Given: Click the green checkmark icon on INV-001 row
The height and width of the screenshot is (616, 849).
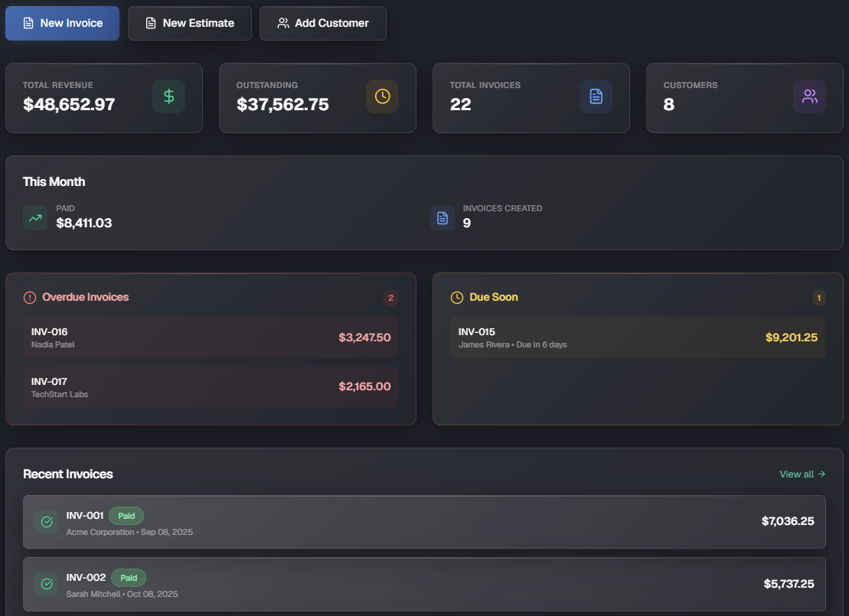Looking at the screenshot, I should coord(46,522).
